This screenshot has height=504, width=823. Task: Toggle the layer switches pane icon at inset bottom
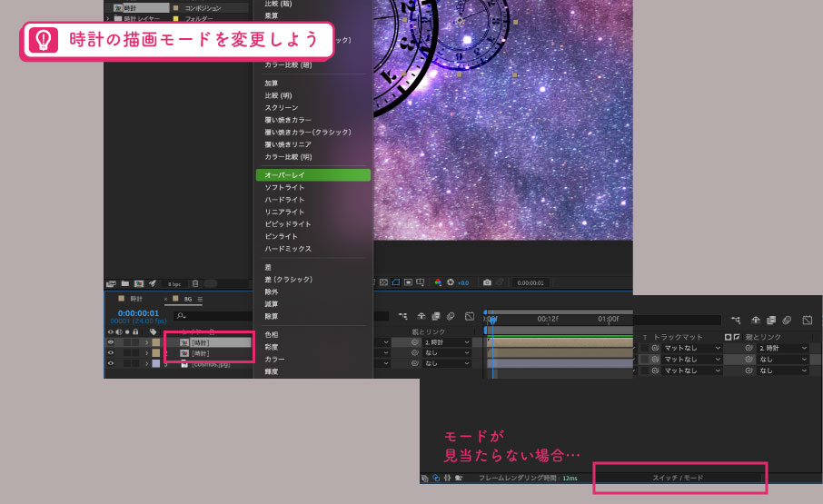point(425,479)
